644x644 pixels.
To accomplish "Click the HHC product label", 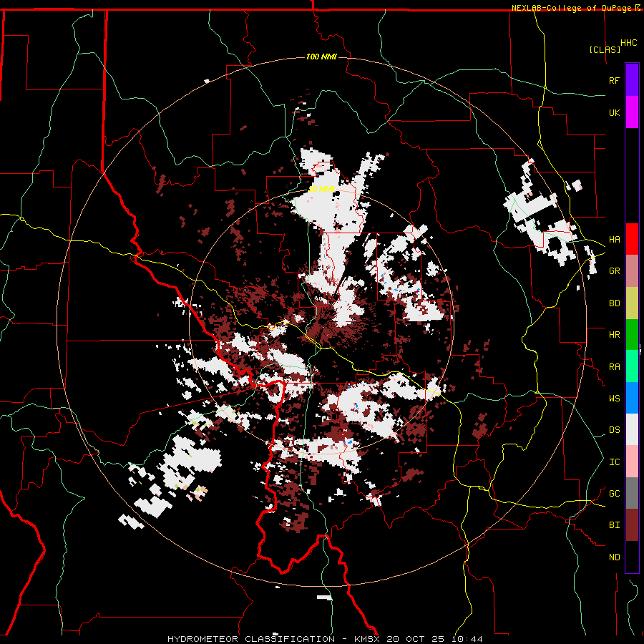I will (x=629, y=43).
